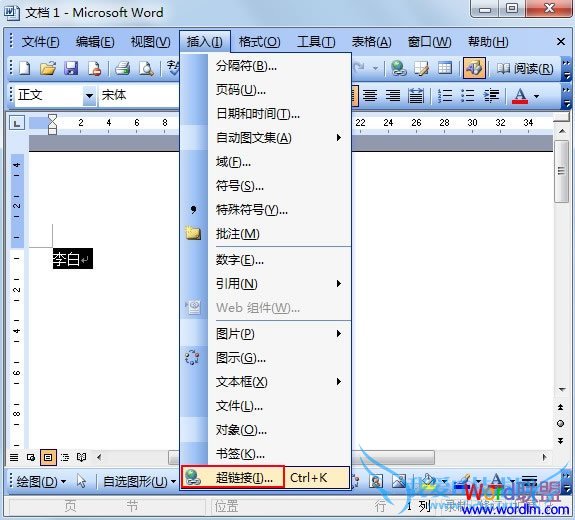
Task: Switch to Print Layout view icon
Action: pos(48,457)
